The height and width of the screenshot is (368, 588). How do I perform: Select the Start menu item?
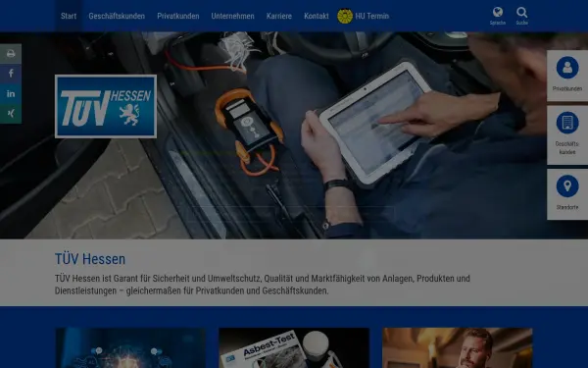pos(69,16)
